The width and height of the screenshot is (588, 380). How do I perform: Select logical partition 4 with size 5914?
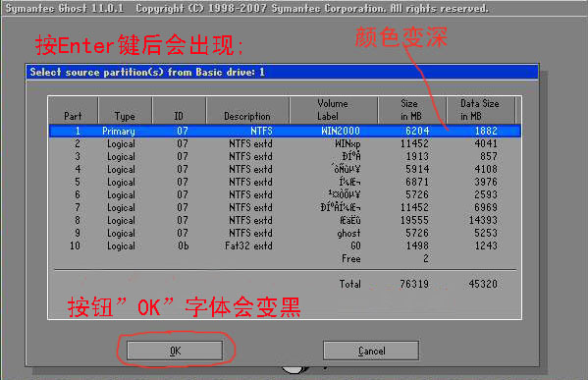point(285,169)
